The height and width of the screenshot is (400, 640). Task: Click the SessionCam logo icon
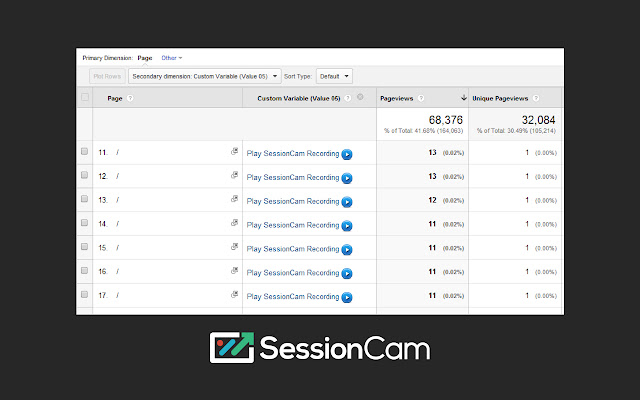pyautogui.click(x=232, y=347)
